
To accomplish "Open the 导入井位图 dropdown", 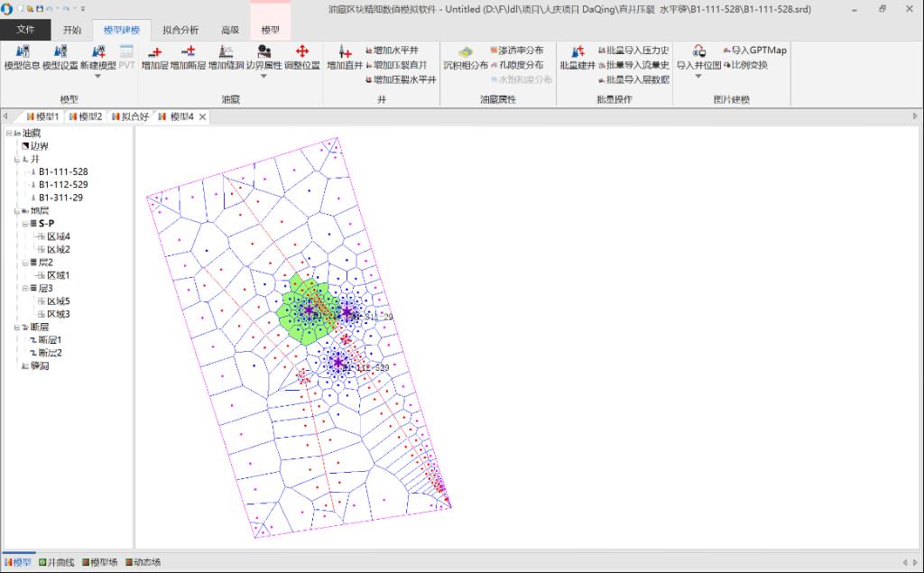I will (698, 77).
